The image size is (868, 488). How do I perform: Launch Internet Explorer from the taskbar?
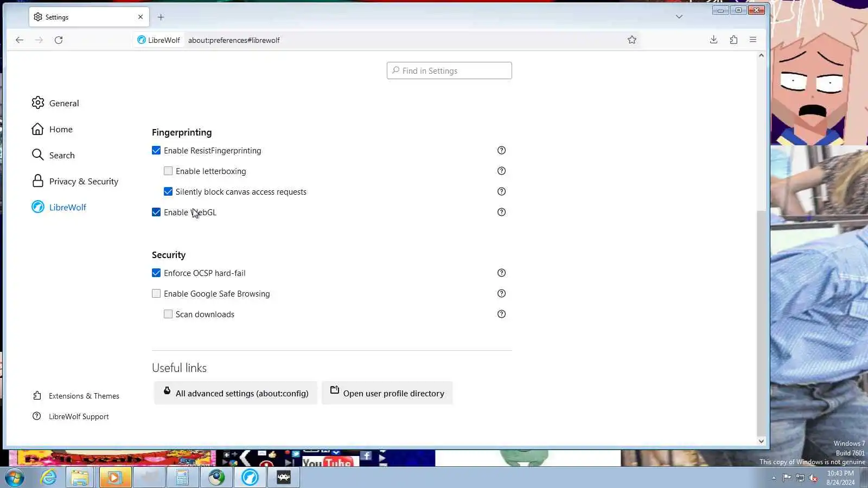(49, 478)
